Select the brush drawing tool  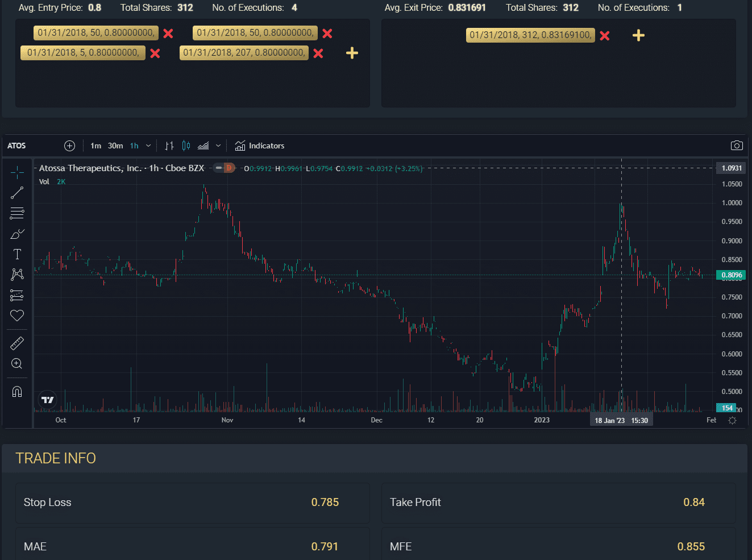tap(17, 234)
